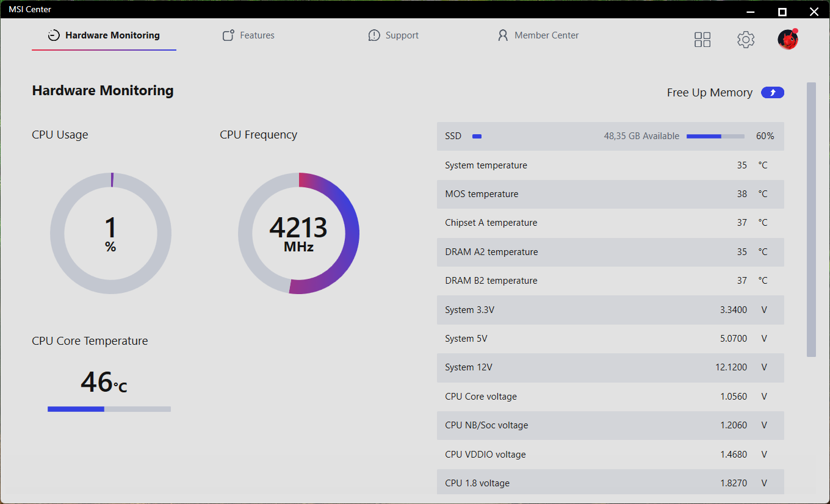Image resolution: width=830 pixels, height=504 pixels.
Task: Click the CPU Usage circular gauge
Action: (x=110, y=233)
